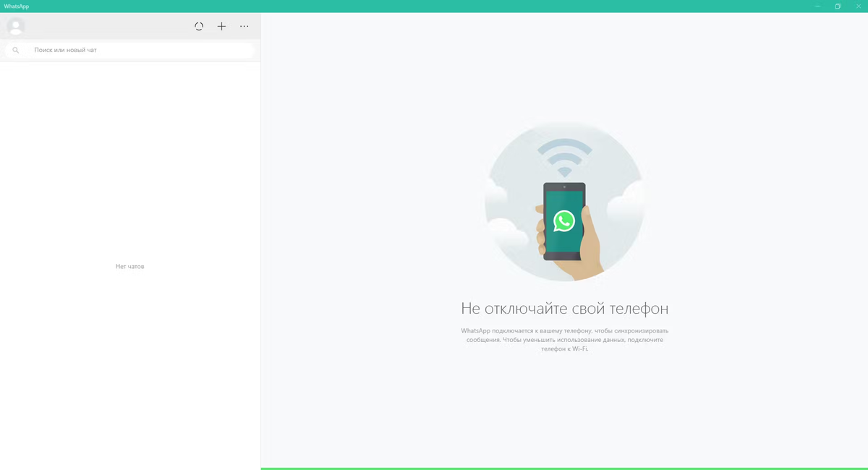Click the phone illustration with WhatsApp logo
868x470 pixels.
tap(565, 202)
